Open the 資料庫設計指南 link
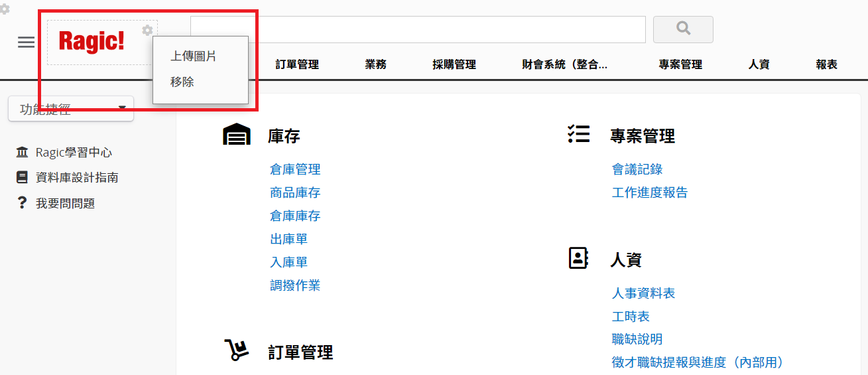Image resolution: width=868 pixels, height=375 pixels. [77, 177]
